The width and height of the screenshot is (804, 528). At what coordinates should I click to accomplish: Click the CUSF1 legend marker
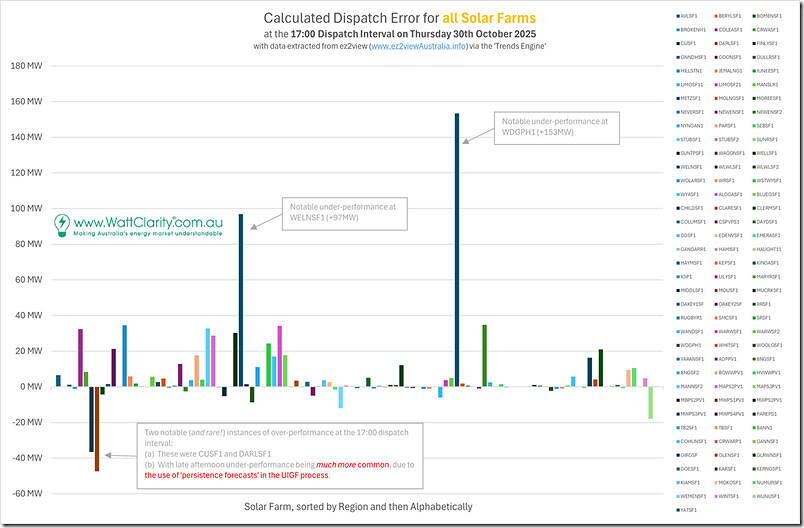pyautogui.click(x=678, y=43)
